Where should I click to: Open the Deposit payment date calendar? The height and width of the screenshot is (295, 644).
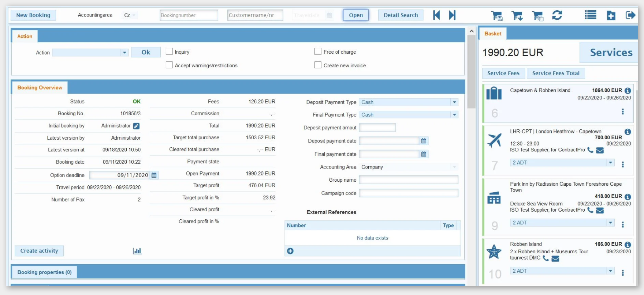(424, 141)
